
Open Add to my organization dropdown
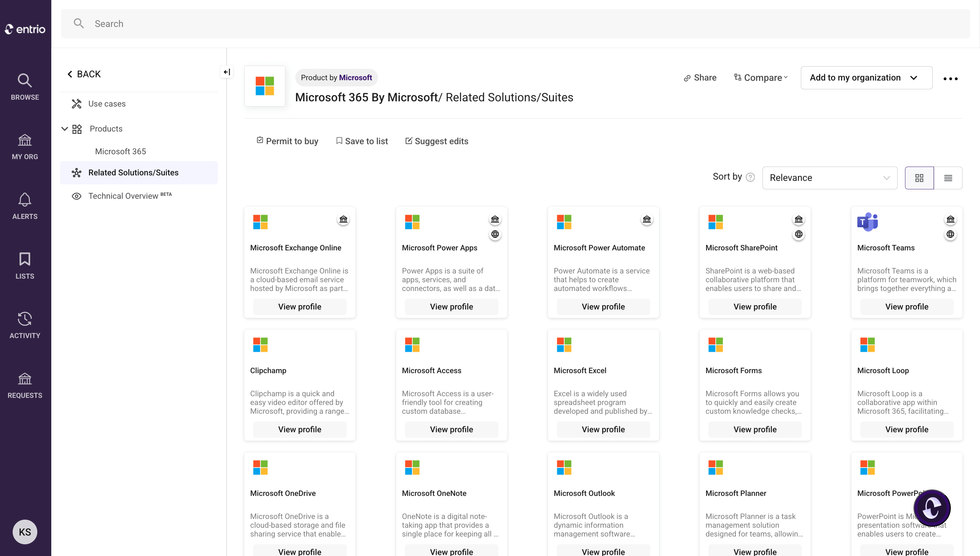[866, 78]
